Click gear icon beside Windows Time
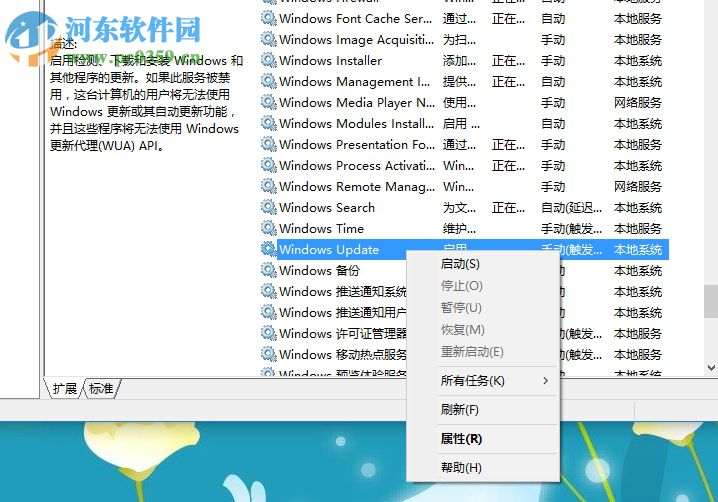718x502 pixels. tap(269, 229)
